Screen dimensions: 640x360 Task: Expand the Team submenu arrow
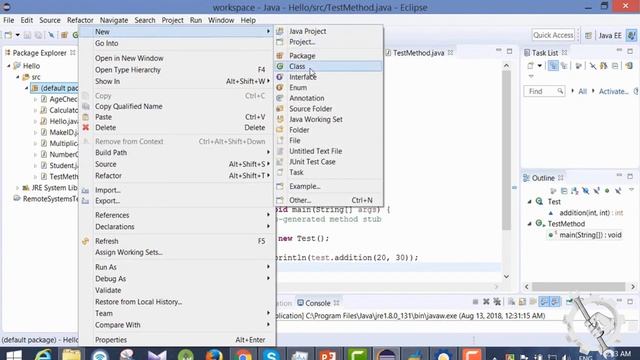pyautogui.click(x=268, y=313)
